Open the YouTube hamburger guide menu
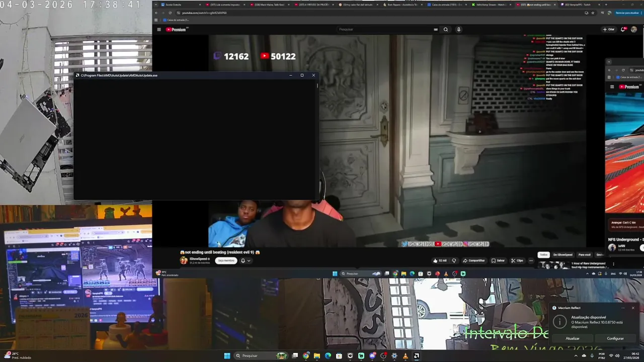644x362 pixels. (159, 30)
